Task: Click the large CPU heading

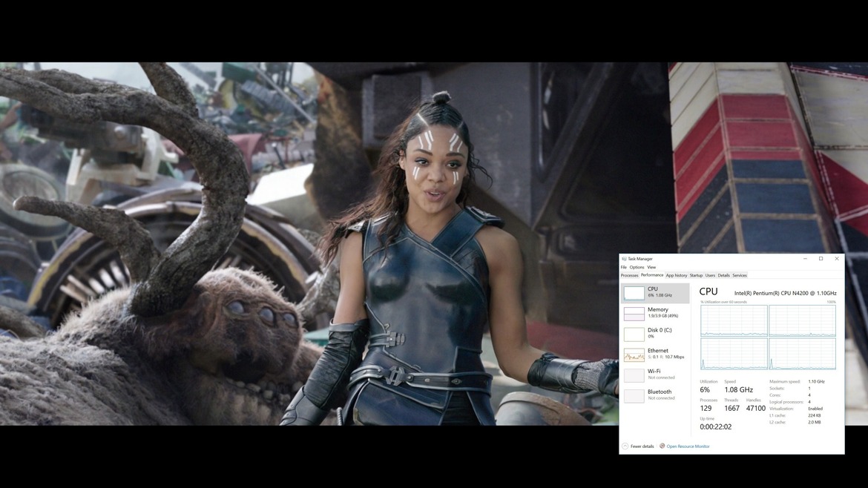Action: tap(708, 291)
